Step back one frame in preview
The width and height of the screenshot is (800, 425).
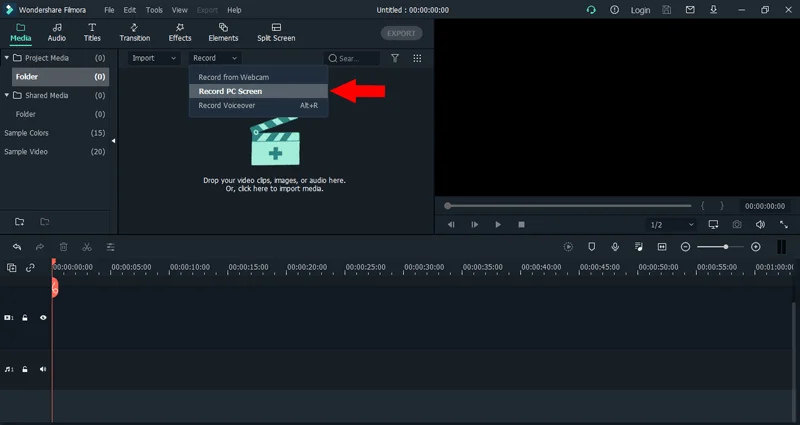click(x=451, y=224)
